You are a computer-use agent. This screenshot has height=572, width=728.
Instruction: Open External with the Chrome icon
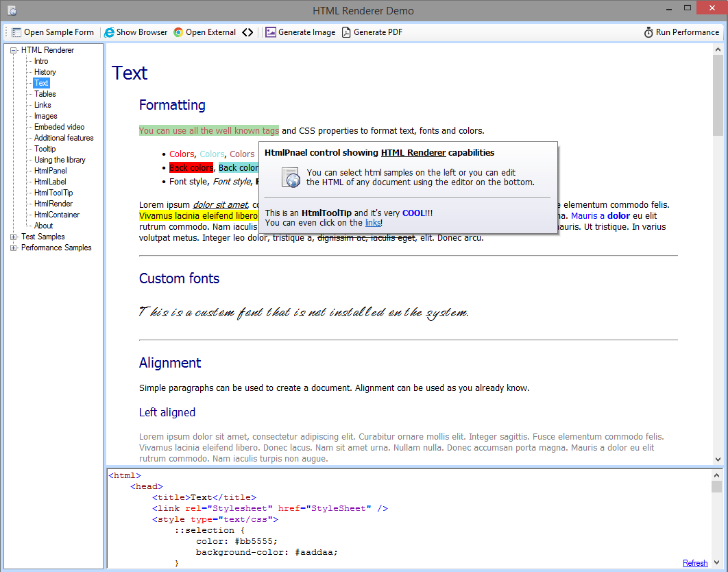(204, 32)
